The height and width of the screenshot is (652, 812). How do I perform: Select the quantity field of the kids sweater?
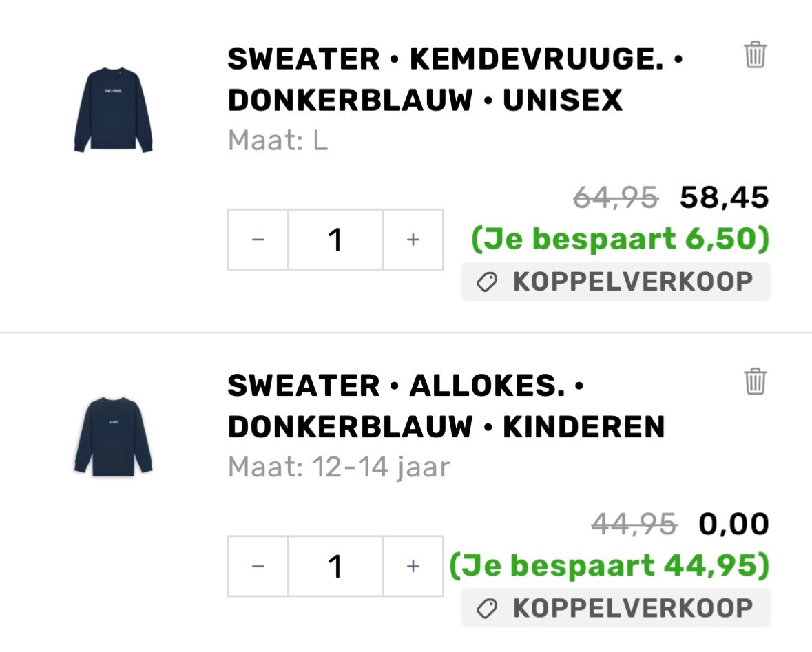tap(335, 567)
